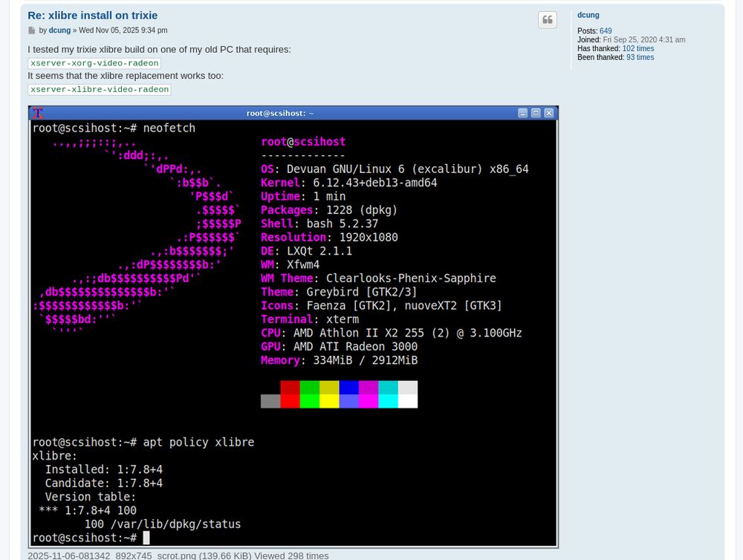The image size is (743, 560).
Task: Click the 'apt policy xlibre' command line
Action: click(143, 443)
